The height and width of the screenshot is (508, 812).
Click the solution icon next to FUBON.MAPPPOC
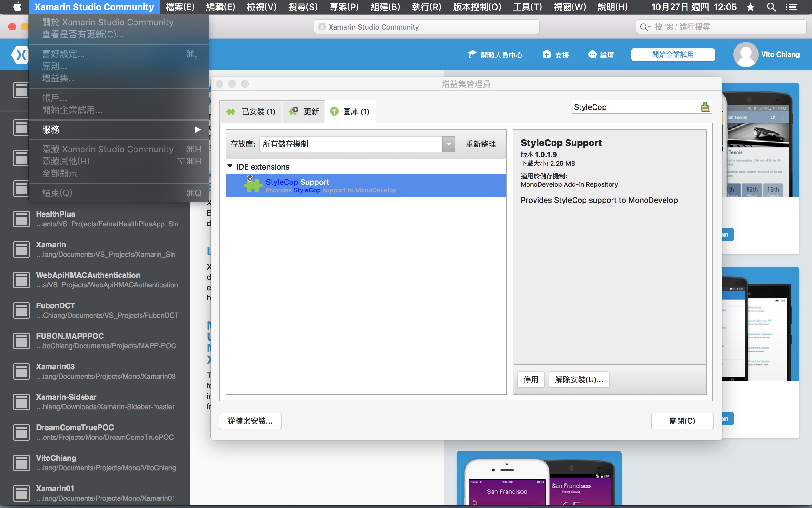[x=22, y=341]
